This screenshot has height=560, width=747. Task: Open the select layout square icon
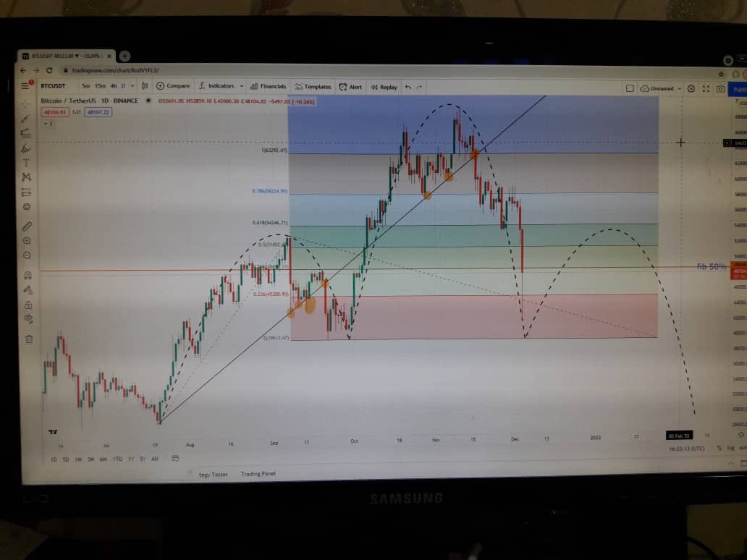[630, 88]
